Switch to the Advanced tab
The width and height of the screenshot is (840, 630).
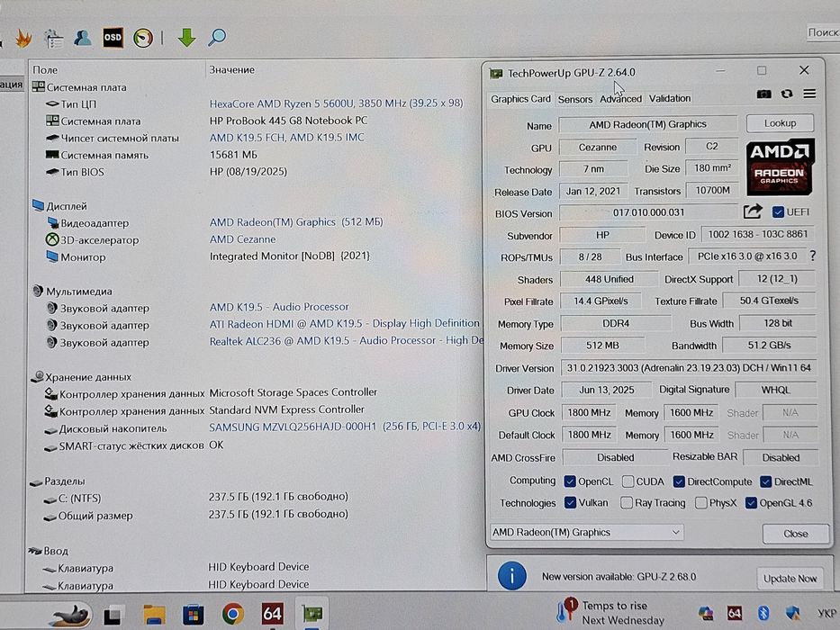pos(620,99)
